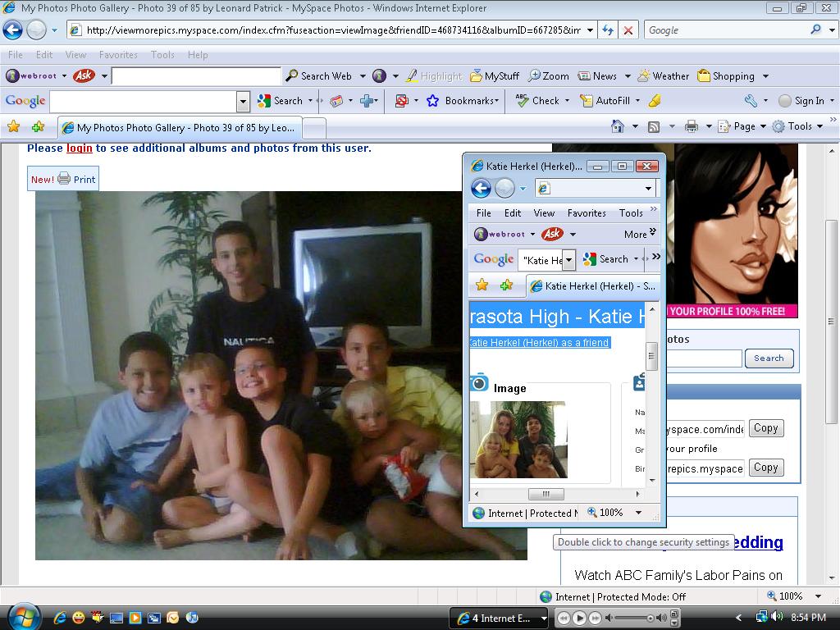
Task: Expand the Page menu dropdown
Action: (x=762, y=126)
